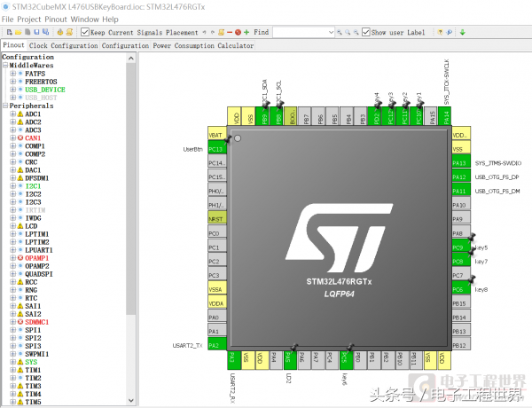
Task: Open the Project menu
Action: pyautogui.click(x=29, y=20)
